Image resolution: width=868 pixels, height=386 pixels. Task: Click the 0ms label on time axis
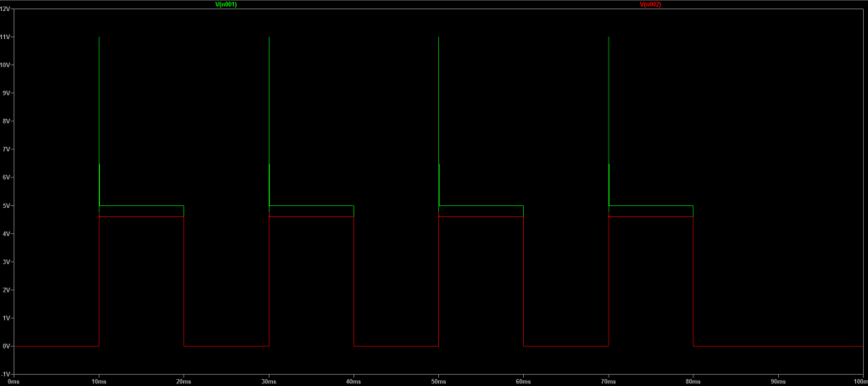point(14,381)
